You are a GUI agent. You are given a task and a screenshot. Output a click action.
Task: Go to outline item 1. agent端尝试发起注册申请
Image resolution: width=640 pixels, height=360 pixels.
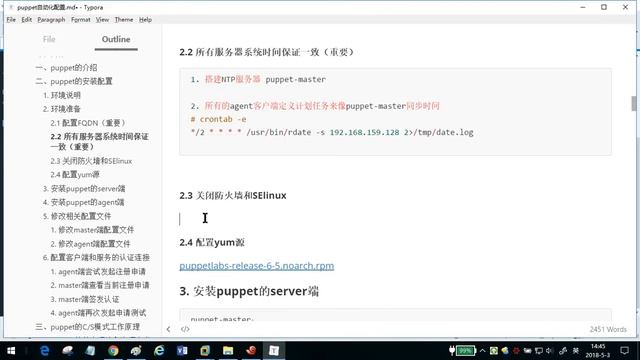[98, 271]
